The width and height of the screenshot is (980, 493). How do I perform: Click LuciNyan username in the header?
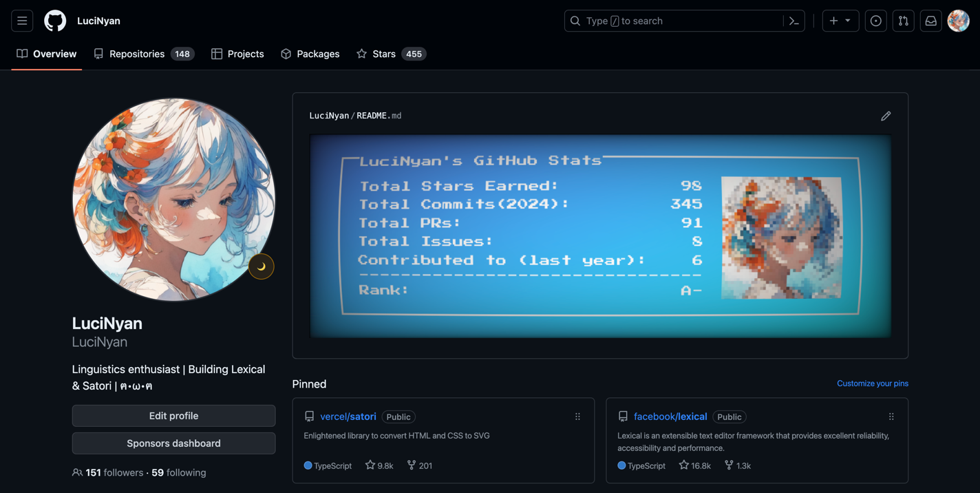pos(98,21)
